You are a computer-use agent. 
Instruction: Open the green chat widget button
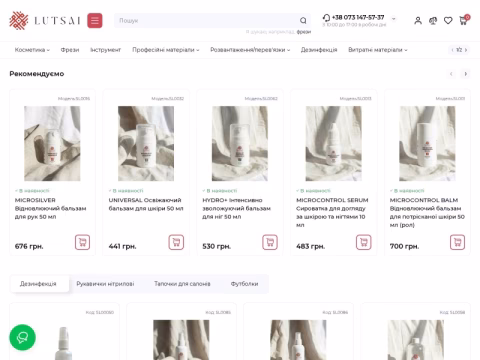[23, 337]
